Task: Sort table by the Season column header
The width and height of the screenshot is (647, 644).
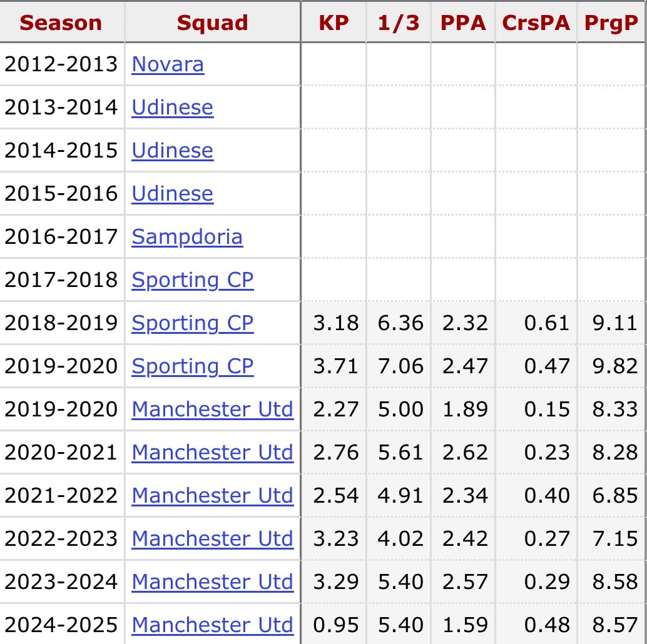Action: coord(61,23)
